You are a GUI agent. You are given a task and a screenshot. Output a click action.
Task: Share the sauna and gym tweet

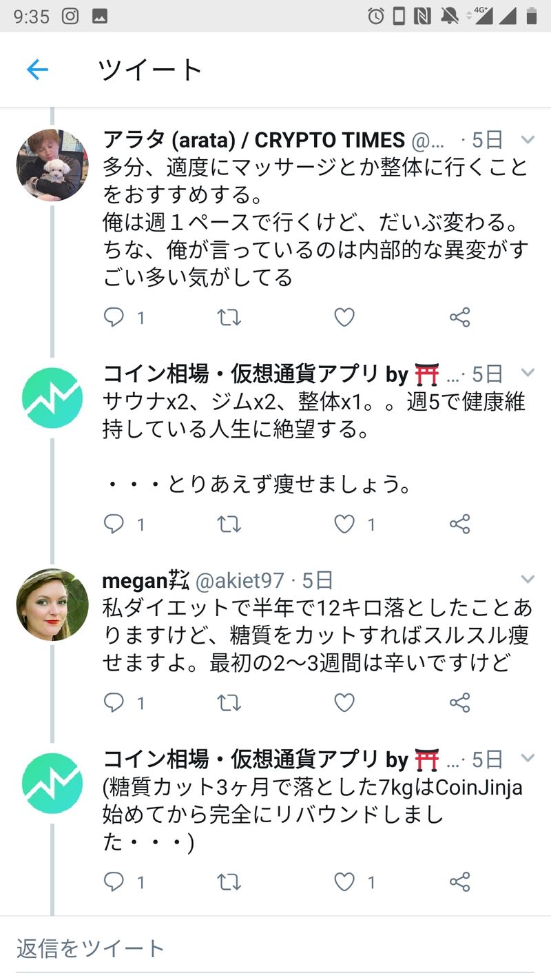pyautogui.click(x=459, y=524)
